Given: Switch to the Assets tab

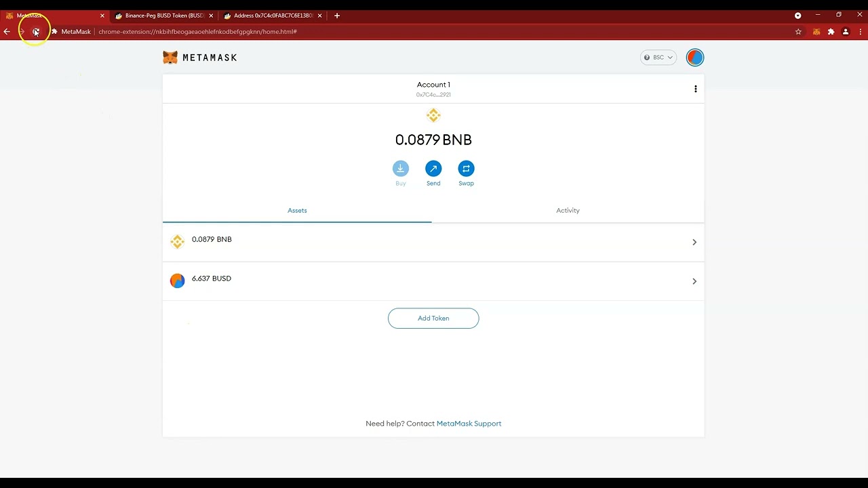Looking at the screenshot, I should click(297, 211).
